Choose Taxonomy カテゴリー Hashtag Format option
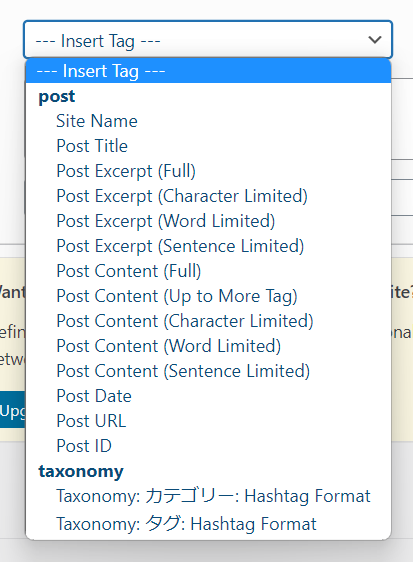This screenshot has height=562, width=413. [x=208, y=496]
